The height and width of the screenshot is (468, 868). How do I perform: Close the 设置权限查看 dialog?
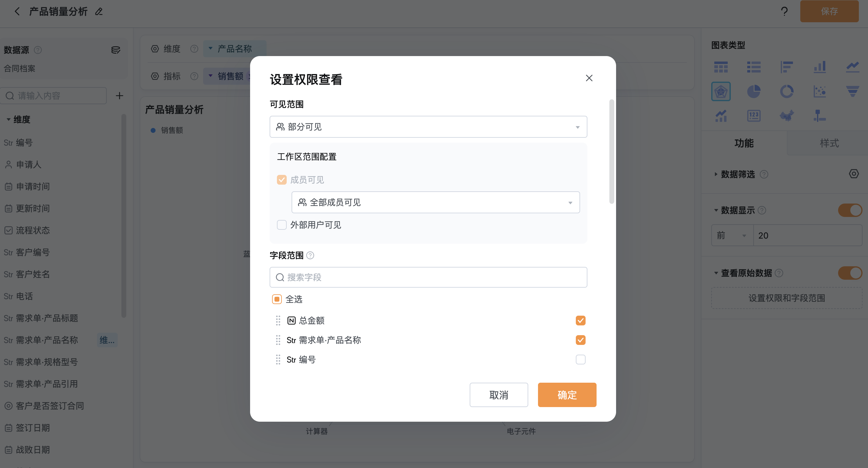(589, 78)
